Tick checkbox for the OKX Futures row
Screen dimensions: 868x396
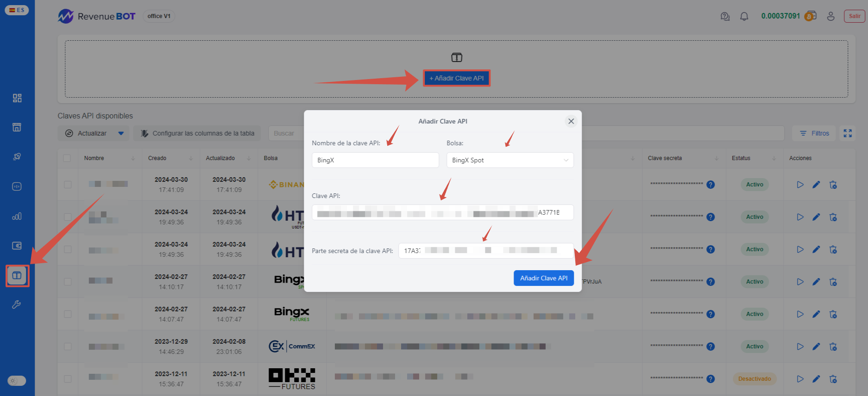(67, 379)
